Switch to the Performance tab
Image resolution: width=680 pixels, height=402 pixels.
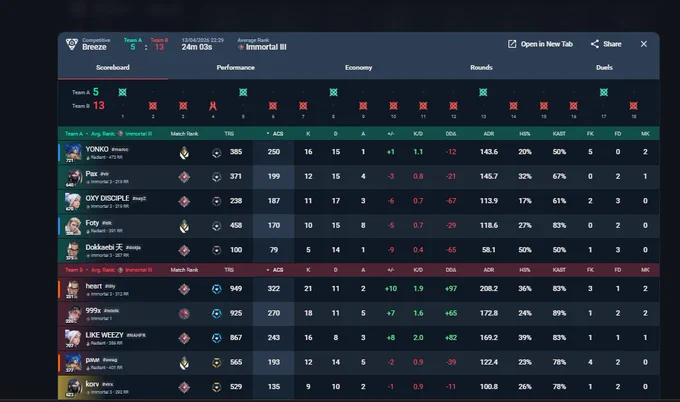pos(235,68)
